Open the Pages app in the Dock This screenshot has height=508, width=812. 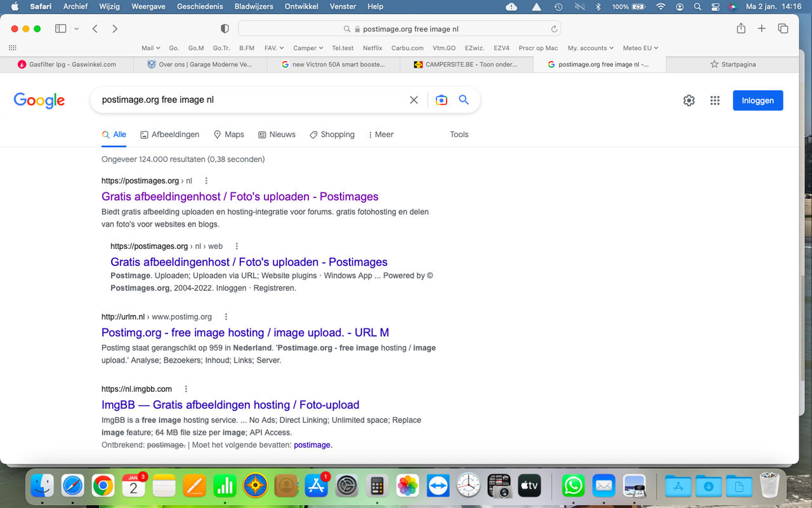pyautogui.click(x=194, y=486)
